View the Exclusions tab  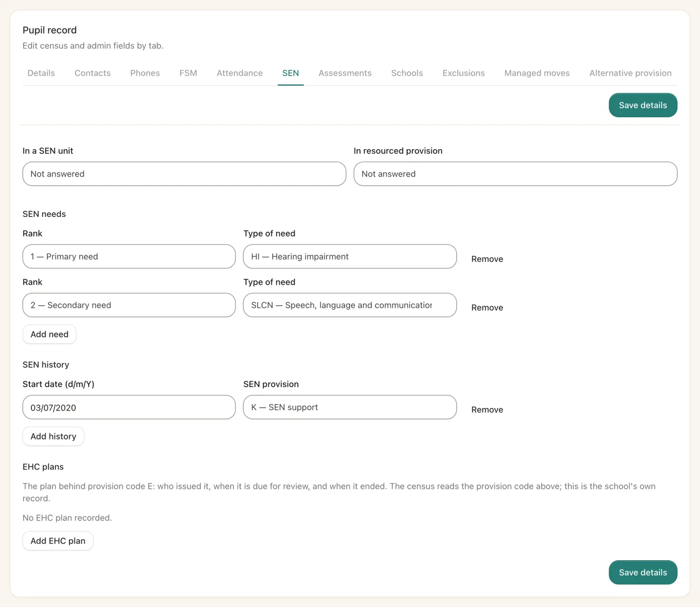pyautogui.click(x=463, y=73)
